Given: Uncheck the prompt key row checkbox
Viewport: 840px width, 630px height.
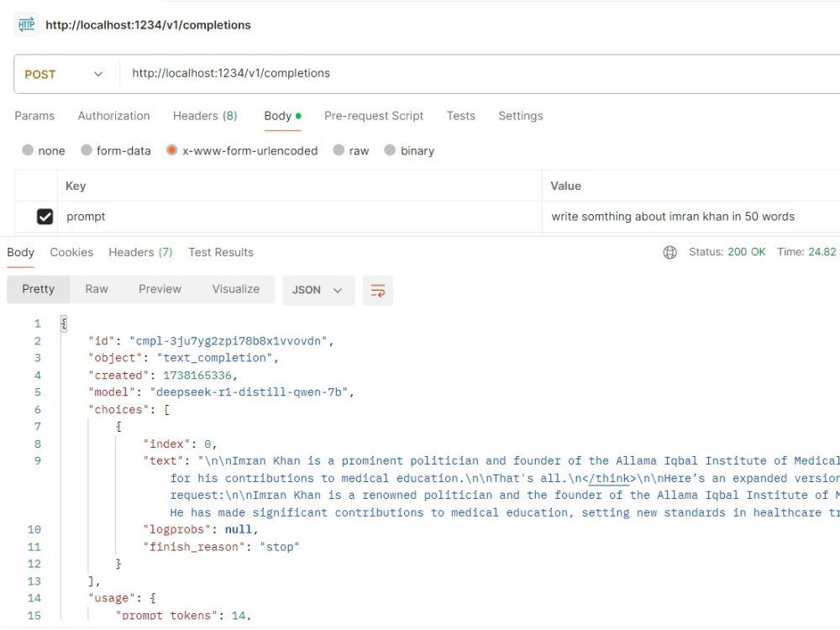Looking at the screenshot, I should click(45, 217).
